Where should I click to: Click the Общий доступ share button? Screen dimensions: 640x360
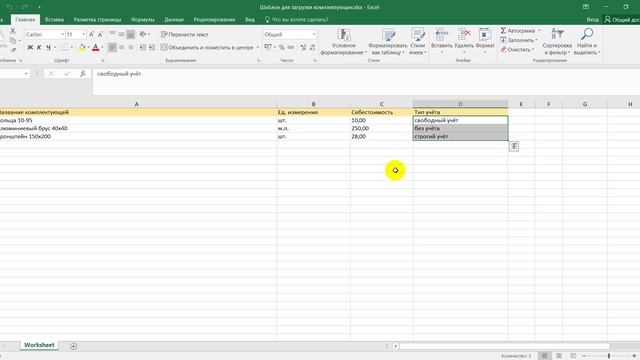point(622,20)
